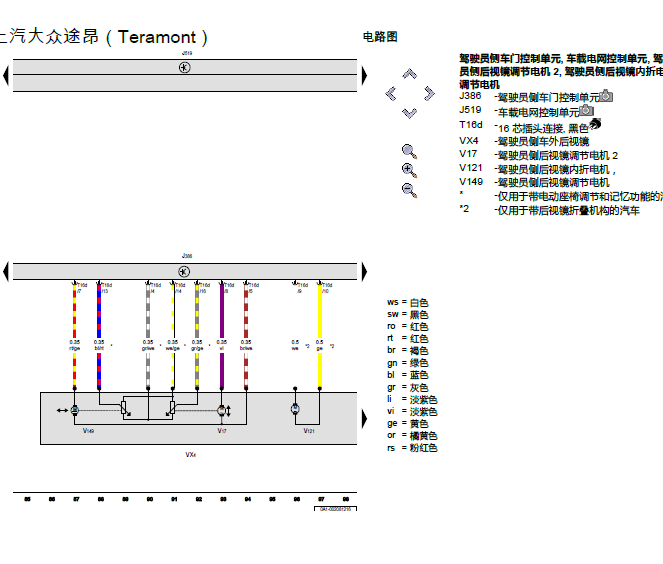The image size is (663, 564).
Task: Pan the diagram right with the right arrow
Action: click(x=429, y=93)
